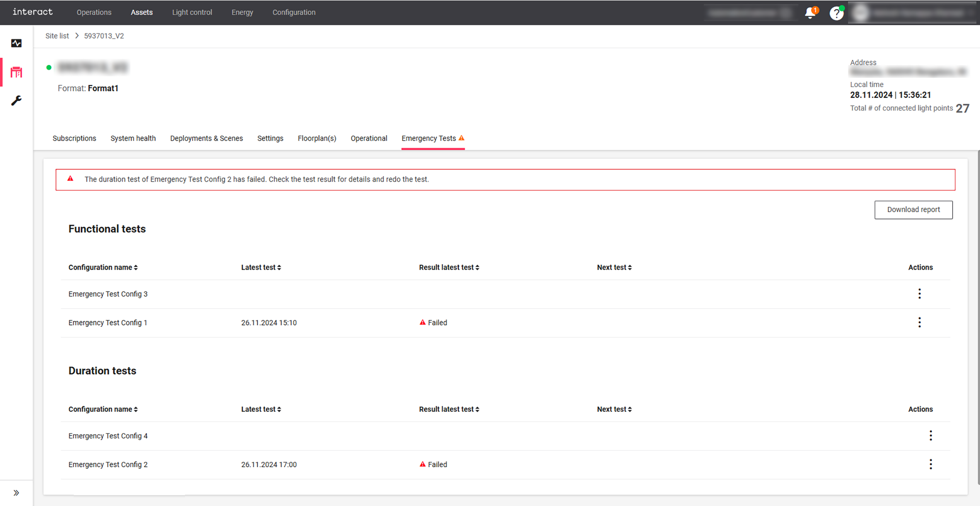This screenshot has width=980, height=506.
Task: Open the Light control menu
Action: click(x=192, y=12)
